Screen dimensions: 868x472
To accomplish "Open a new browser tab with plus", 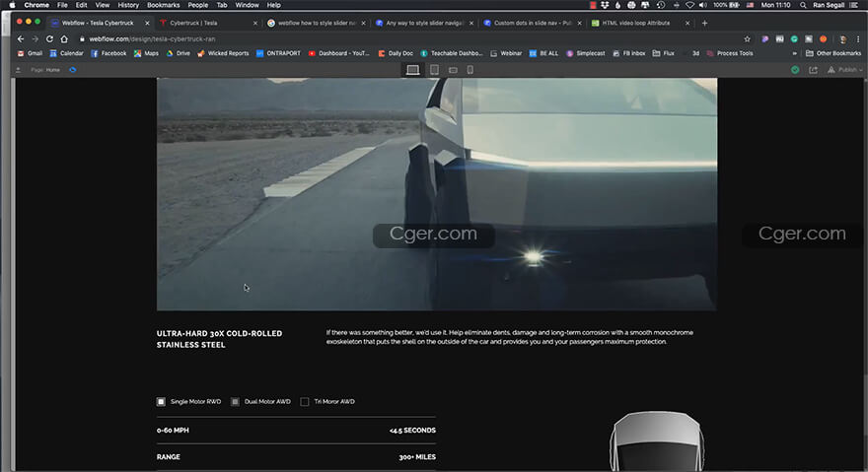I will [x=704, y=23].
